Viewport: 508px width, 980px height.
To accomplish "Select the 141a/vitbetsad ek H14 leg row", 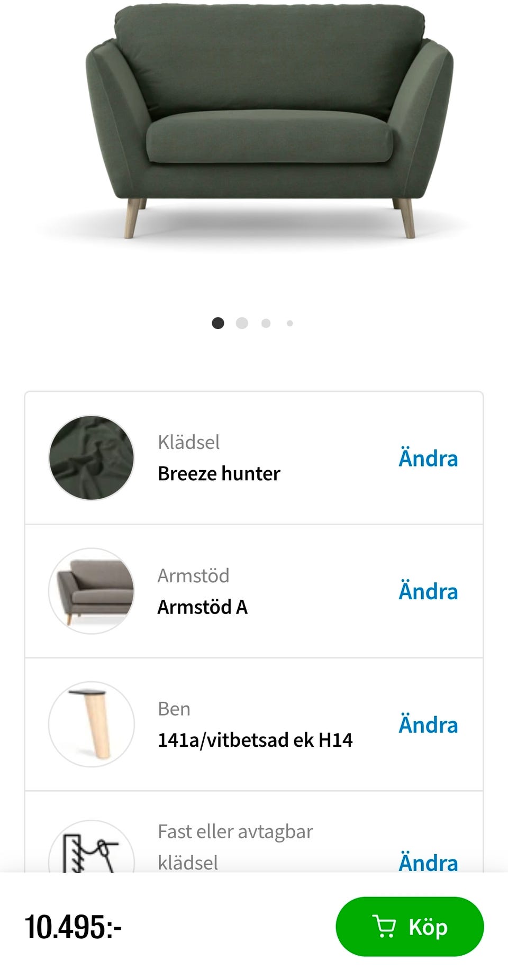I will click(x=255, y=740).
